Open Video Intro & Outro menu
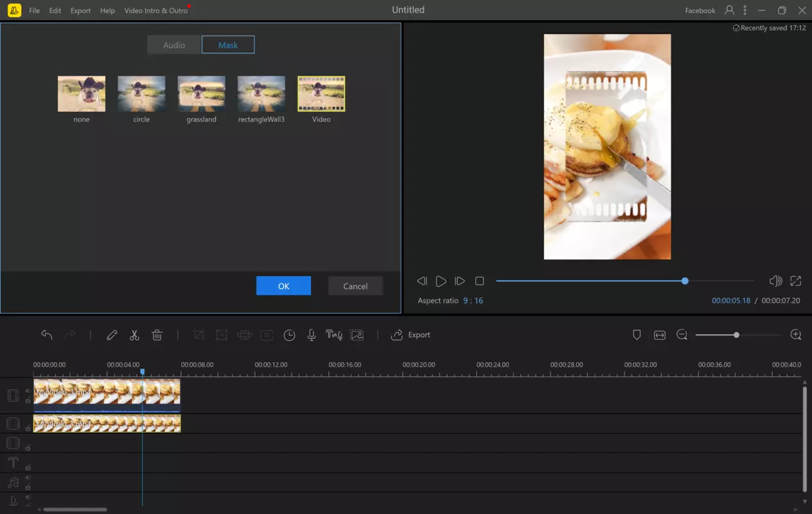Screen dimensions: 812x514 pos(156,10)
